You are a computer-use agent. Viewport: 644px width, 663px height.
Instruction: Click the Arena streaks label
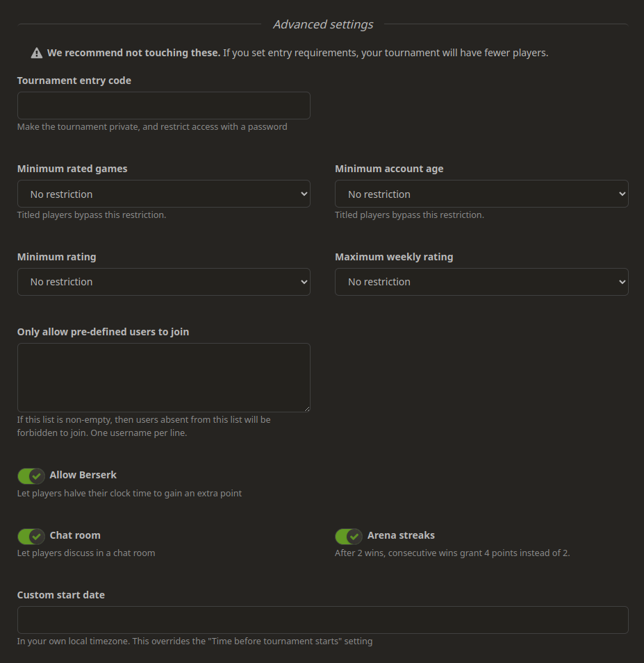coord(401,535)
